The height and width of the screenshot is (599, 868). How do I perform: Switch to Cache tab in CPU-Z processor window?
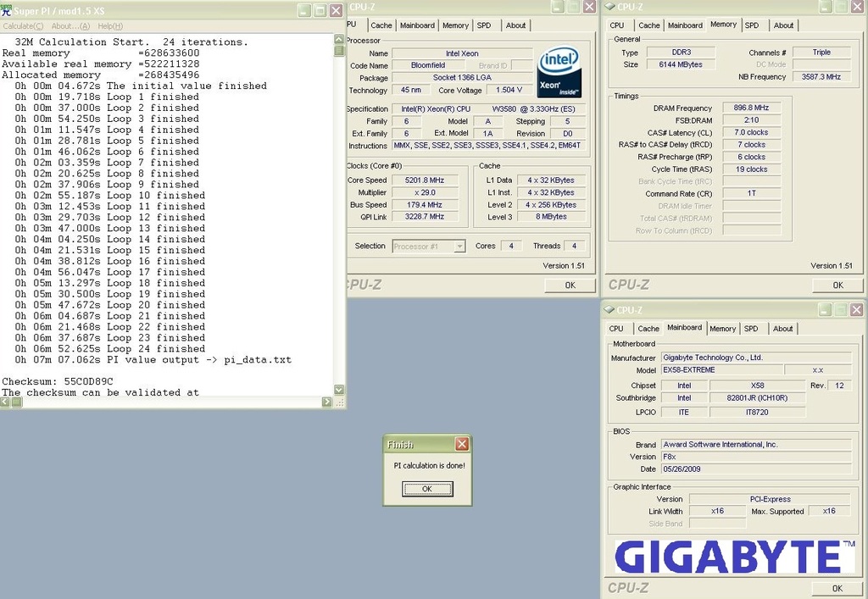coord(381,25)
